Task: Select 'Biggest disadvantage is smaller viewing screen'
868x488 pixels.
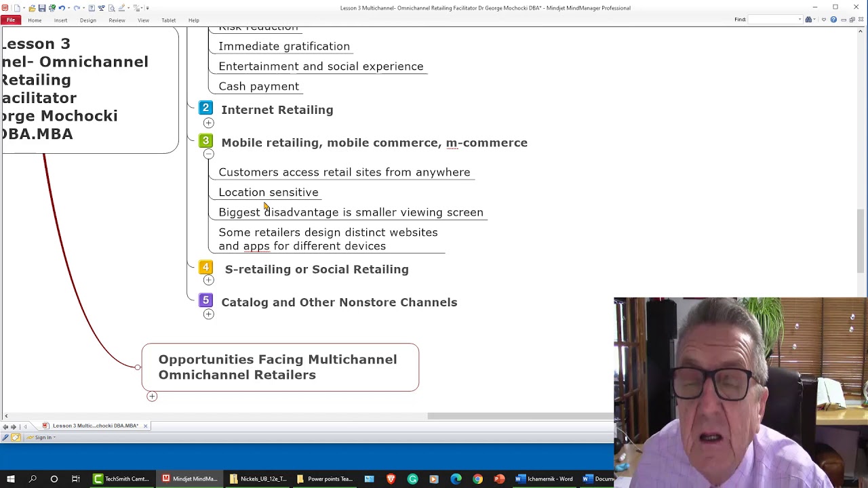Action: [x=351, y=212]
